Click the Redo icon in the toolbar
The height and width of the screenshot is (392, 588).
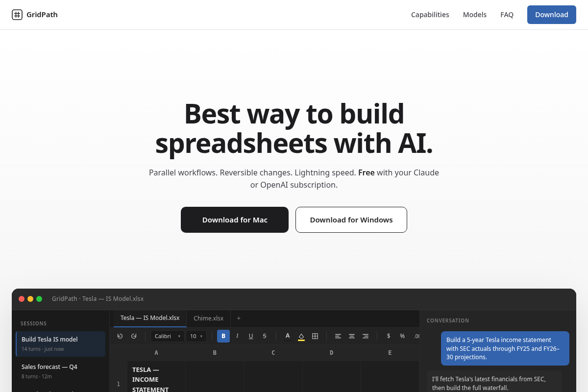(x=134, y=336)
